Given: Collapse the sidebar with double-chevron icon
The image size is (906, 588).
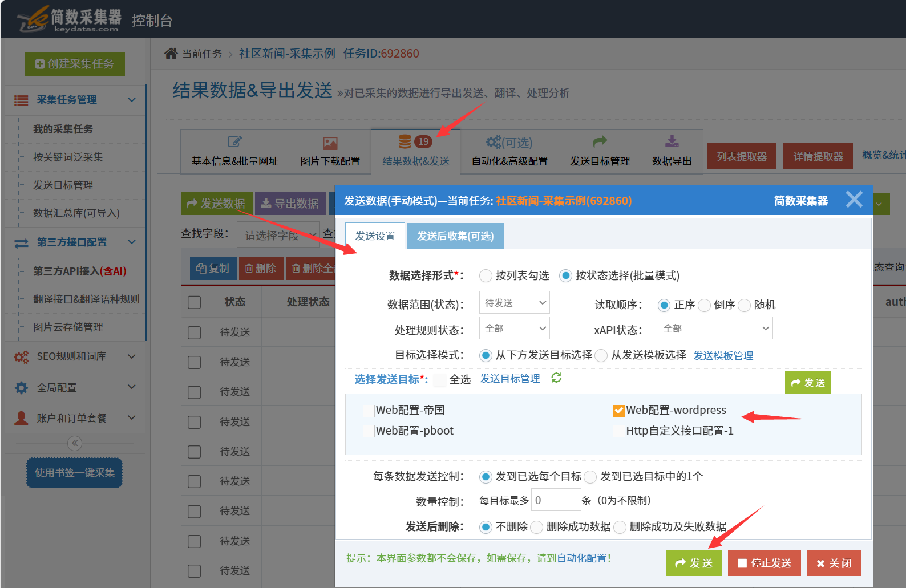Looking at the screenshot, I should click(75, 443).
